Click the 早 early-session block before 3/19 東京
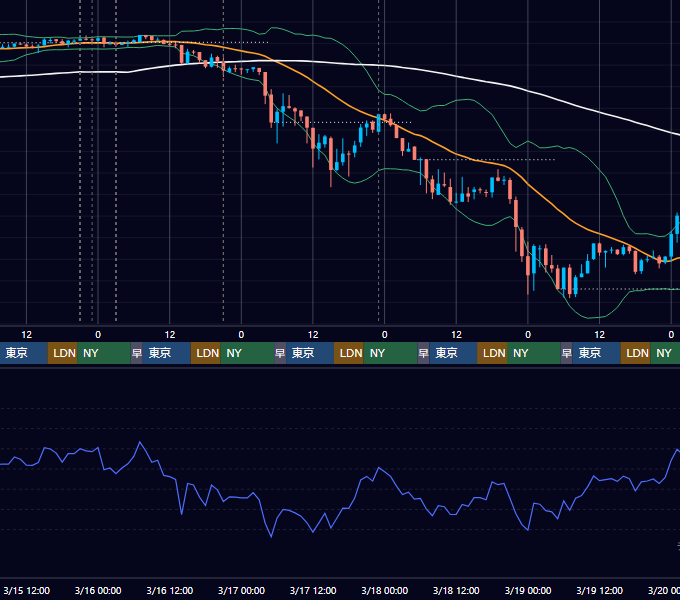 click(566, 353)
